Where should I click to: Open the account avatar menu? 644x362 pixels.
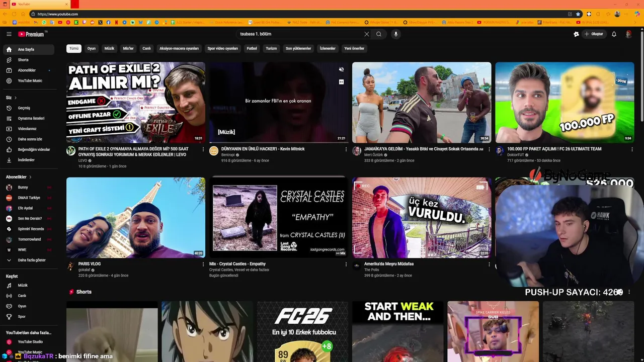click(x=628, y=34)
